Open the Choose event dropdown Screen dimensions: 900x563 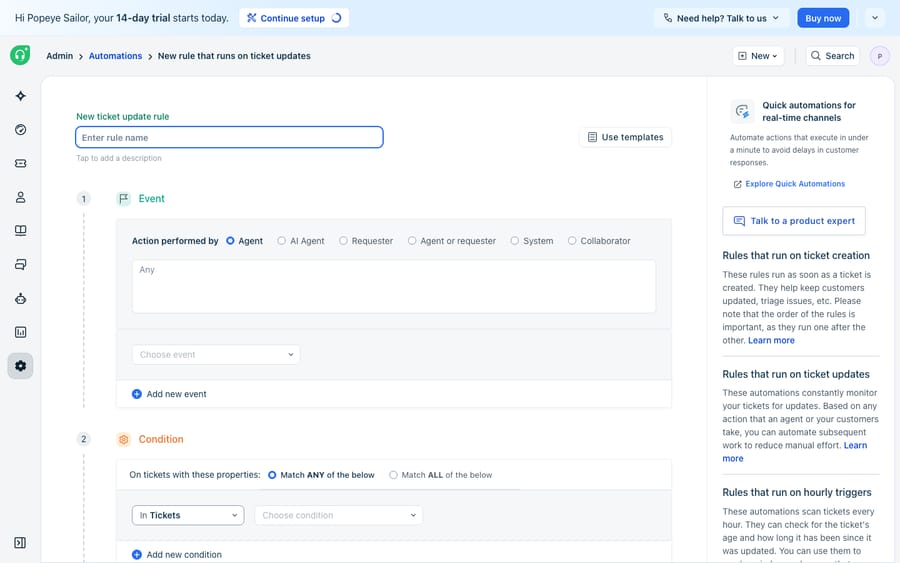216,355
